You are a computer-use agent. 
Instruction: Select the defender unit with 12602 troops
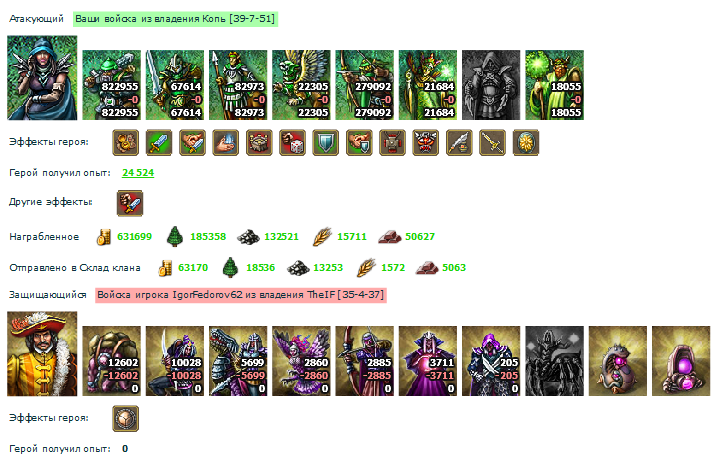(x=111, y=361)
